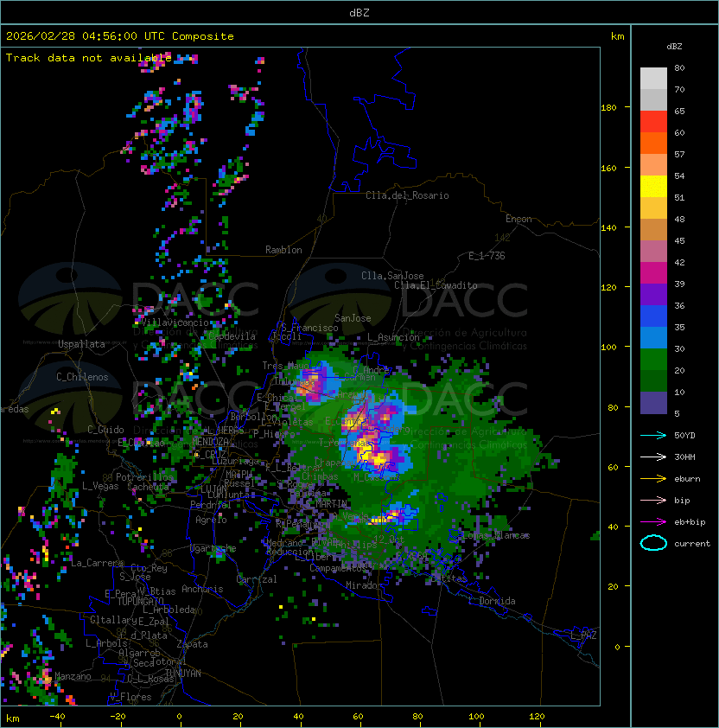The image size is (719, 728).
Task: Click the C_Chilenos label
Action: point(82,377)
